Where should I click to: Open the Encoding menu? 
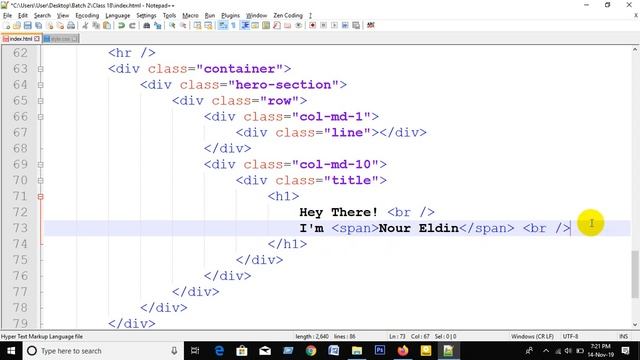tap(87, 16)
